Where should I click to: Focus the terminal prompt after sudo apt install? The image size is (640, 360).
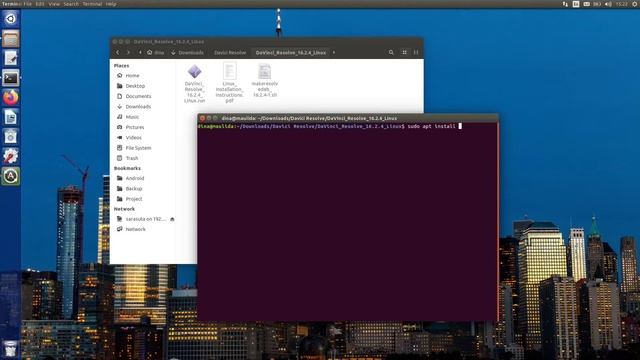click(x=460, y=126)
